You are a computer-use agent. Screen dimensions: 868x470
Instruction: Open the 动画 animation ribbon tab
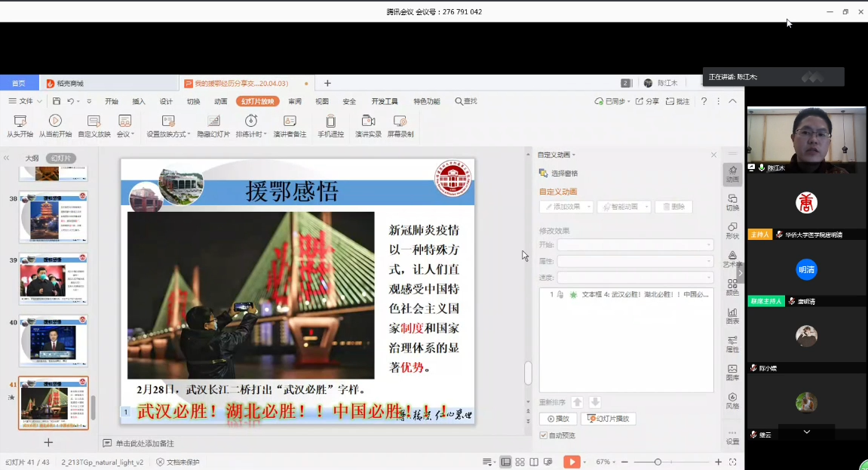[x=221, y=101]
